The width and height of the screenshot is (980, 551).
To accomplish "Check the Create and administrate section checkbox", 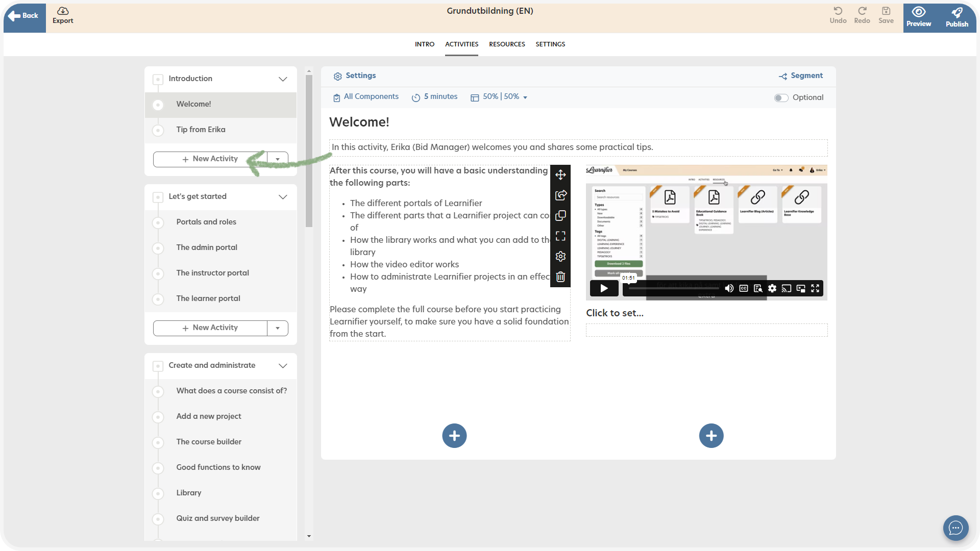I will (x=158, y=366).
